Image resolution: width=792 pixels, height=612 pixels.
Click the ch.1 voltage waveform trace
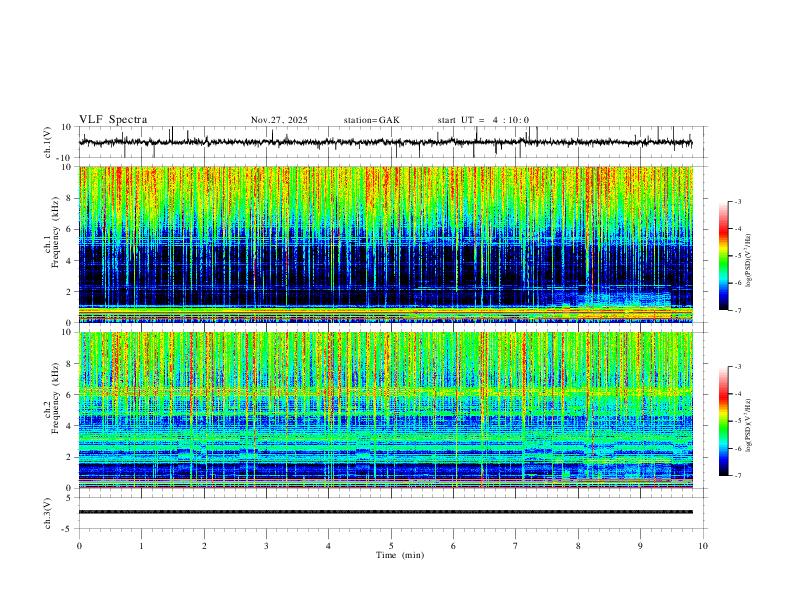click(x=385, y=142)
